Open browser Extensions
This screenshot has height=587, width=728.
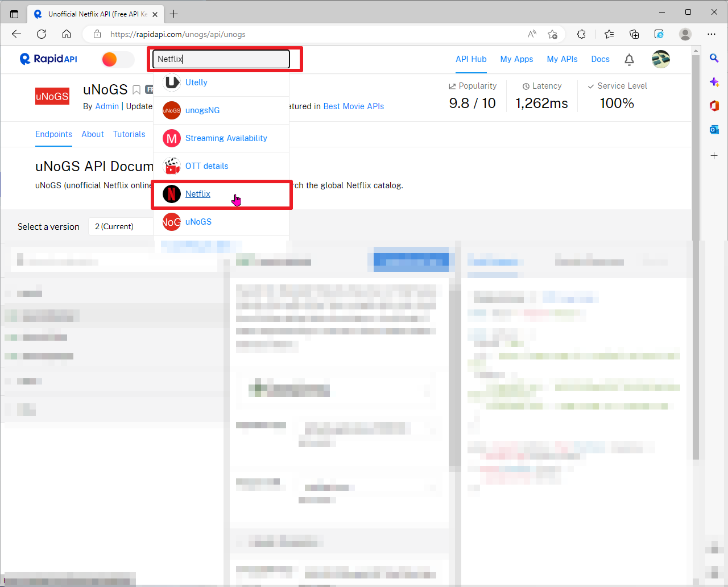(581, 34)
